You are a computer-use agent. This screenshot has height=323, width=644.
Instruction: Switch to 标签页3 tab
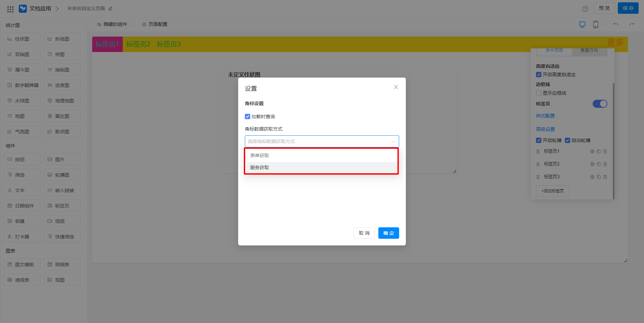pyautogui.click(x=169, y=44)
